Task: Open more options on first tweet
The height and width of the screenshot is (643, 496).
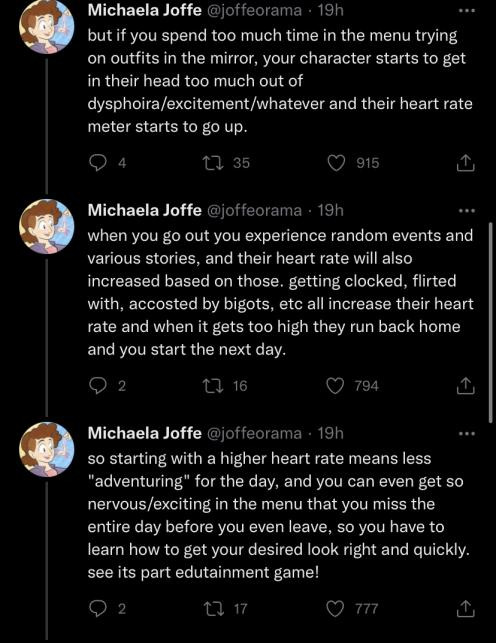Action: click(466, 11)
